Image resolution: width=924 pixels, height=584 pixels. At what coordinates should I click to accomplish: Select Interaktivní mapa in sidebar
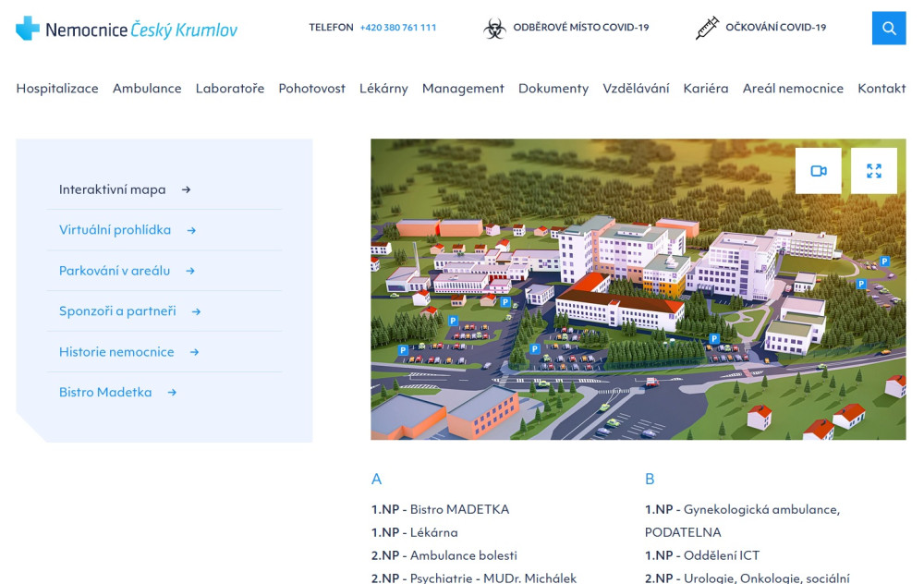coord(112,189)
